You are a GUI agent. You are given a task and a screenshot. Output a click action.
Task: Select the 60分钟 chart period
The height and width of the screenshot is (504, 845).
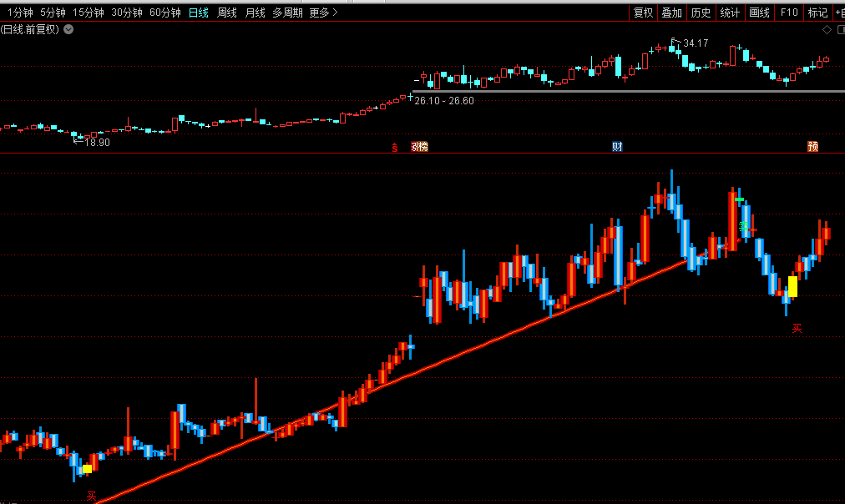pyautogui.click(x=165, y=13)
